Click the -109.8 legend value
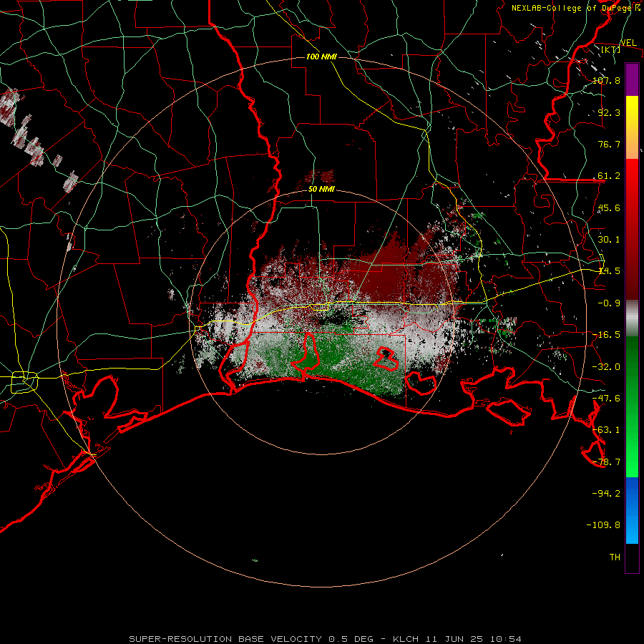 point(603,525)
